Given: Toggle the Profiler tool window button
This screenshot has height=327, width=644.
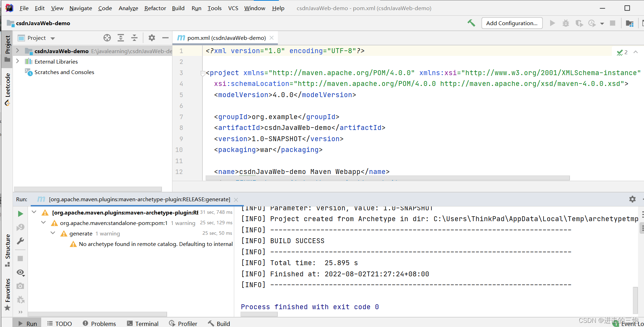Looking at the screenshot, I should 183,324.
